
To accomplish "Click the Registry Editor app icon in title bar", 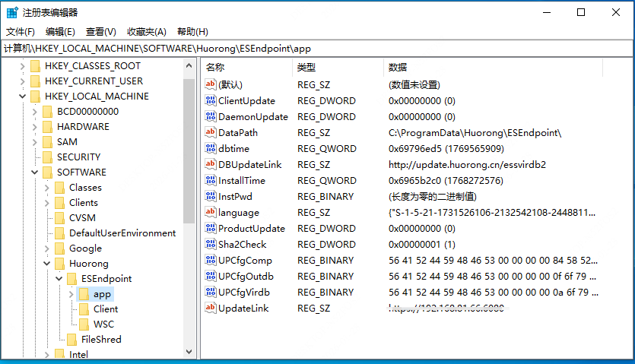I will 12,13.
